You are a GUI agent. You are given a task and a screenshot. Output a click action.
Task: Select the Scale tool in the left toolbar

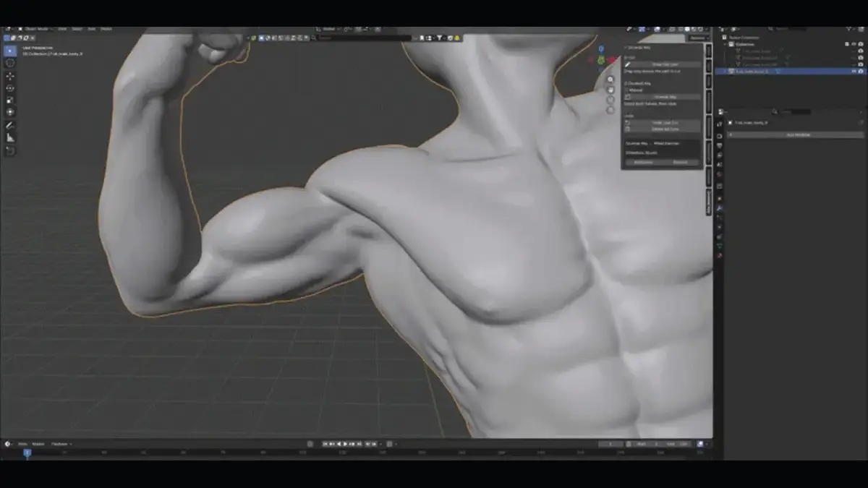point(10,100)
